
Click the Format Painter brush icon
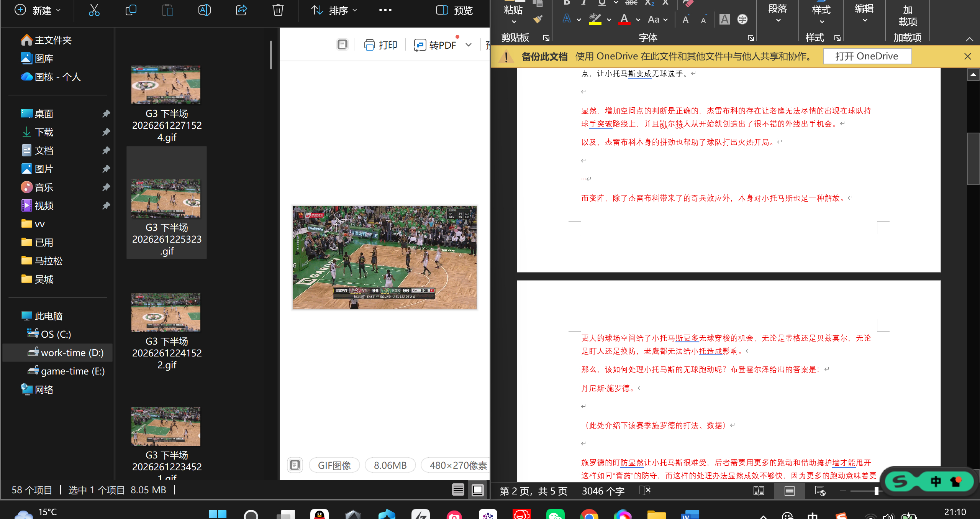[538, 19]
